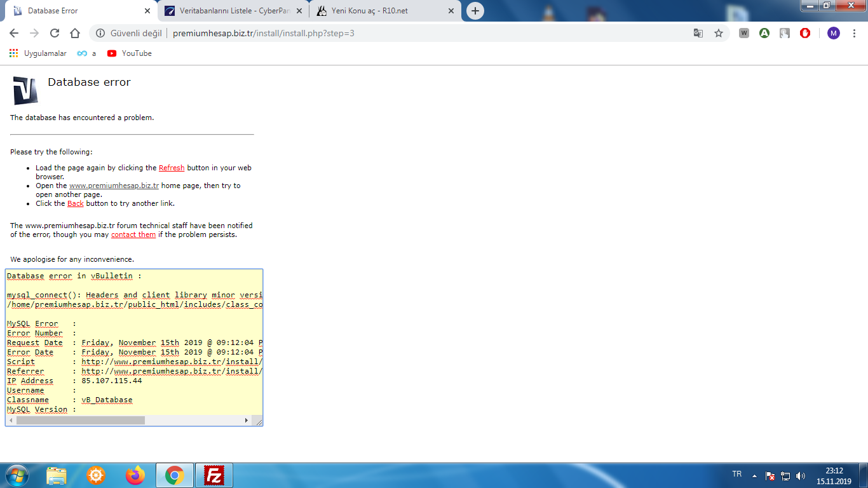Open the network icon in system tray
868x488 pixels.
pos(785,475)
